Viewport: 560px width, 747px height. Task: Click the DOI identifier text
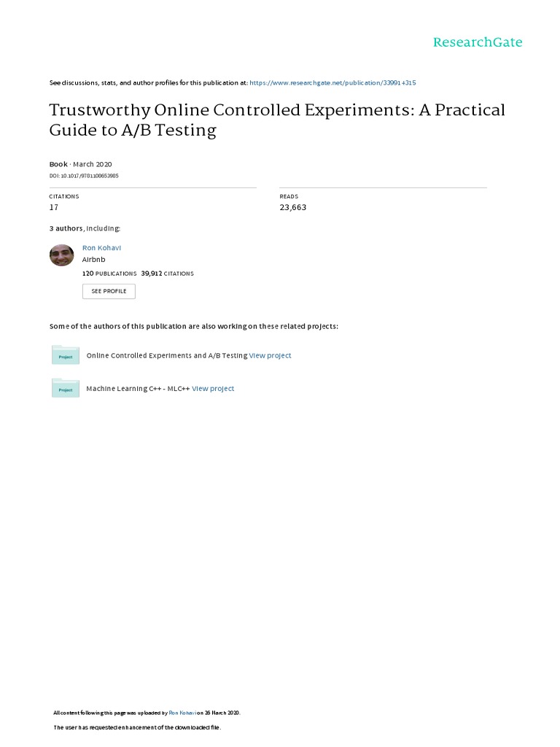point(84,176)
